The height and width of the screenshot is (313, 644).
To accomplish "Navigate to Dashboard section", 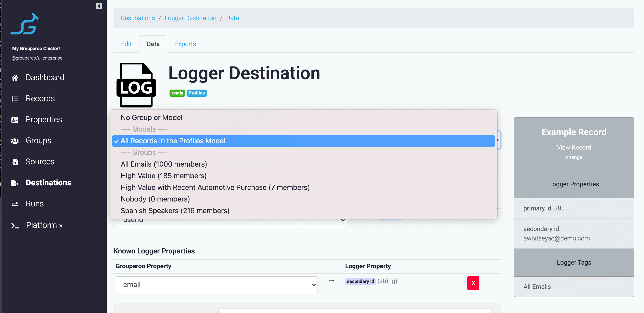I will 45,77.
